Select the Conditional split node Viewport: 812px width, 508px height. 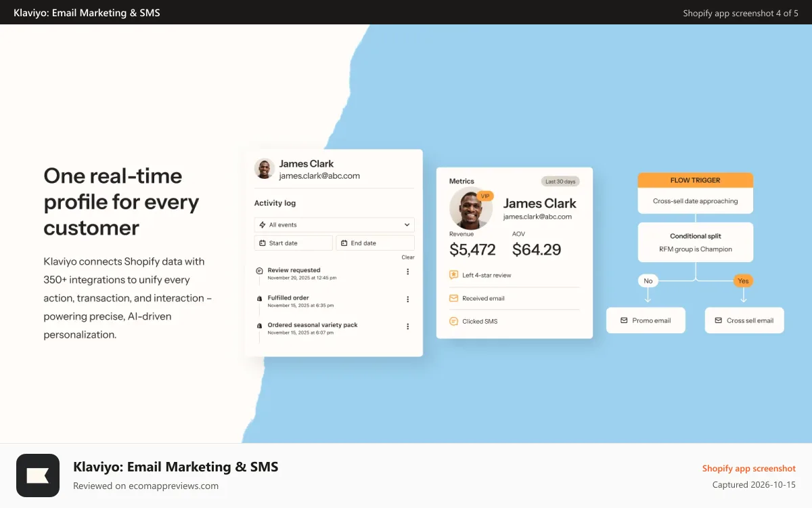click(x=696, y=242)
